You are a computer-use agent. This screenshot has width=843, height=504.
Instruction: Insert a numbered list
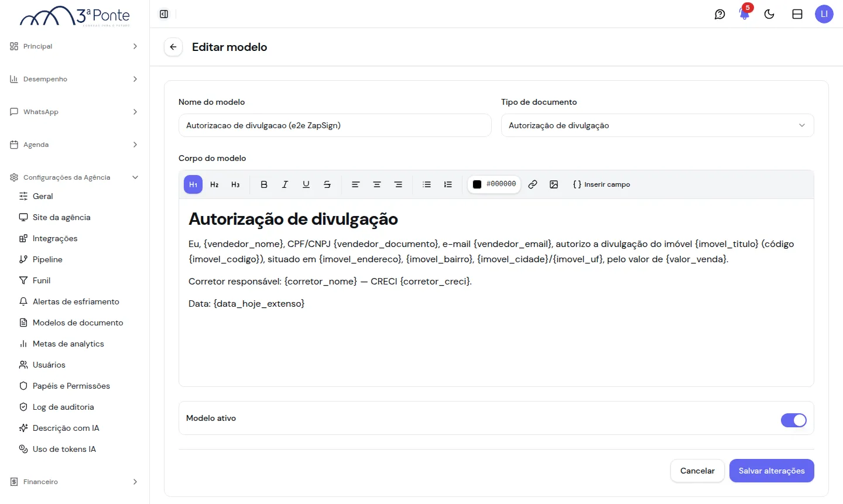[448, 184]
